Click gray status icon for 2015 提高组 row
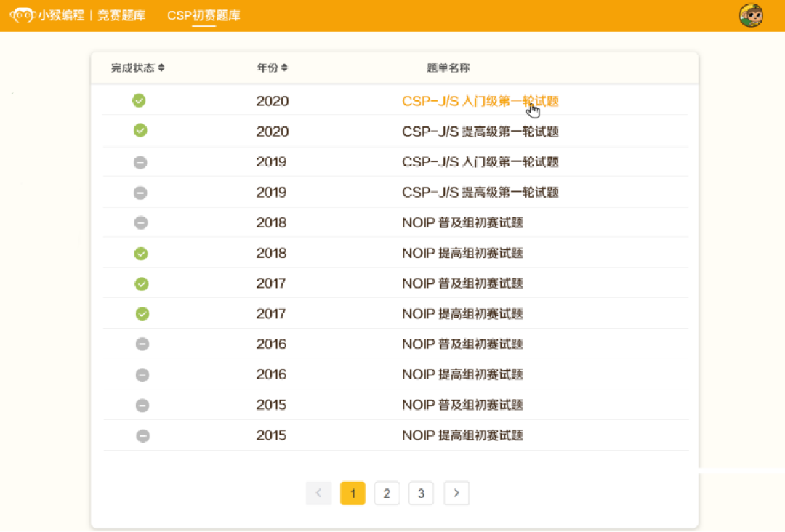 (x=143, y=435)
